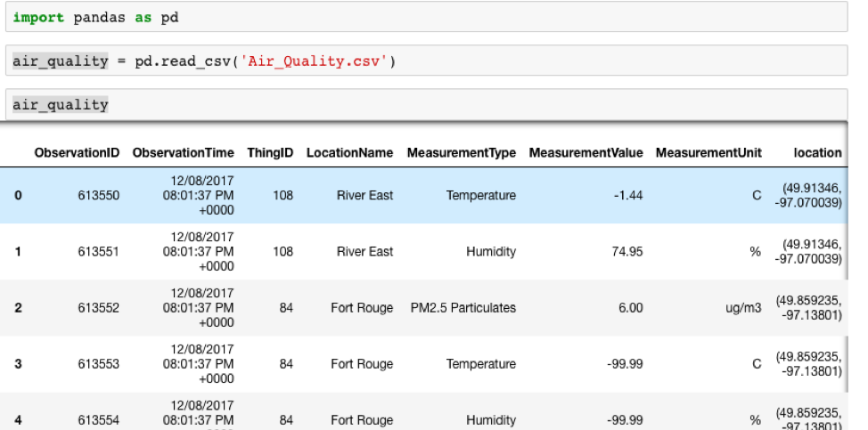Click Humidity in row 4
The width and height of the screenshot is (868, 430).
click(x=491, y=420)
